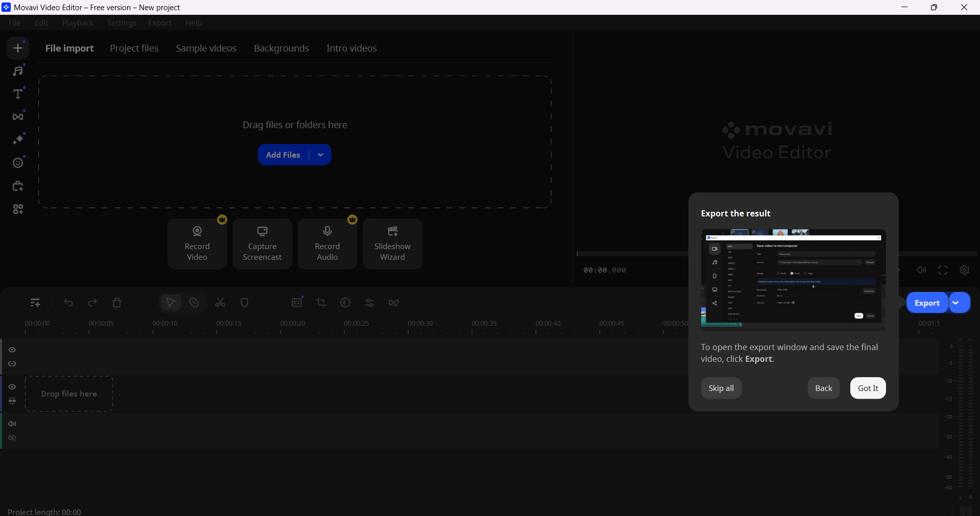Open the Help menu

(194, 23)
